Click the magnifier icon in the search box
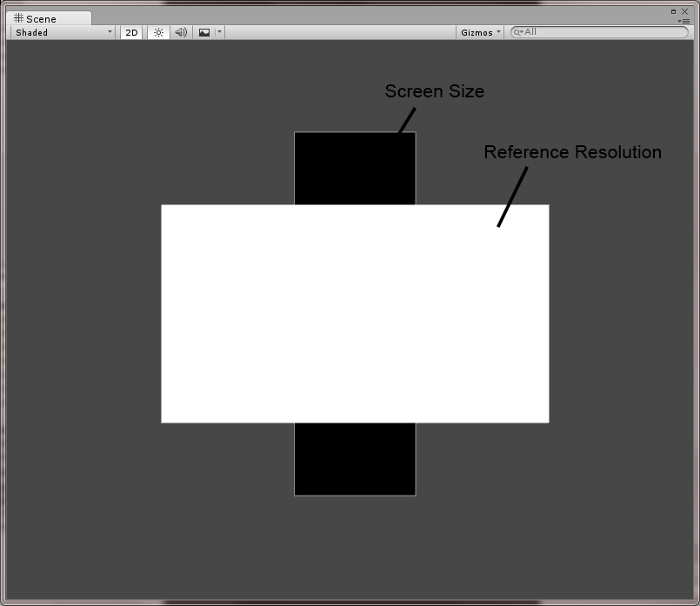The image size is (700, 606). 518,32
